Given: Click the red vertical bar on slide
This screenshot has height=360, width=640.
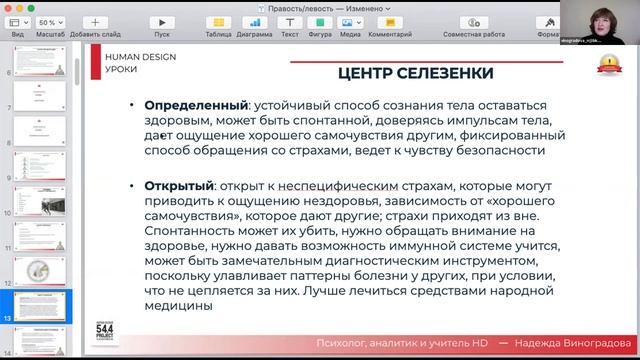Looking at the screenshot, I should click(x=96, y=62).
